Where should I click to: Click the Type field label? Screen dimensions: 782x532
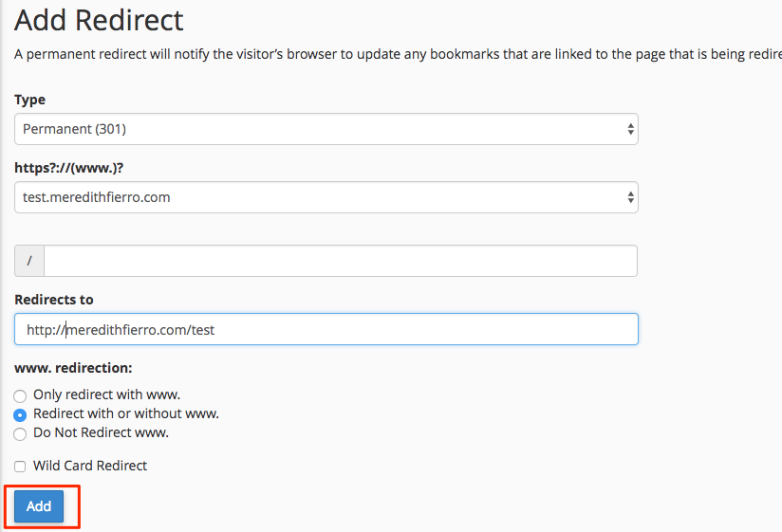click(x=30, y=100)
